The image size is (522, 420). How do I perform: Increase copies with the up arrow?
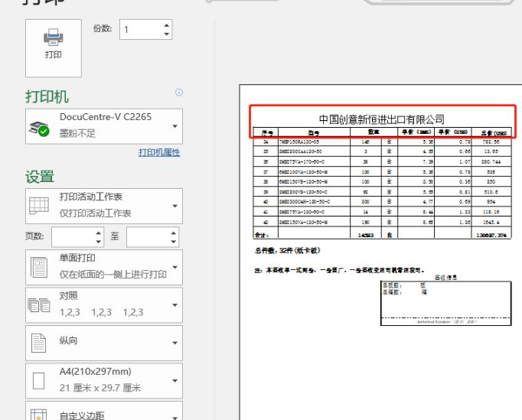pos(166,25)
